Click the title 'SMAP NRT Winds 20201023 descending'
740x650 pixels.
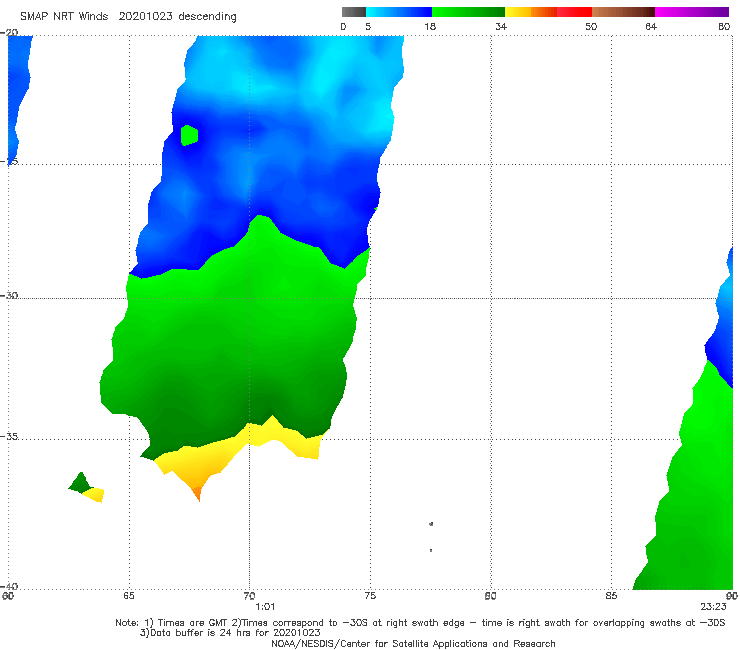[x=128, y=16]
